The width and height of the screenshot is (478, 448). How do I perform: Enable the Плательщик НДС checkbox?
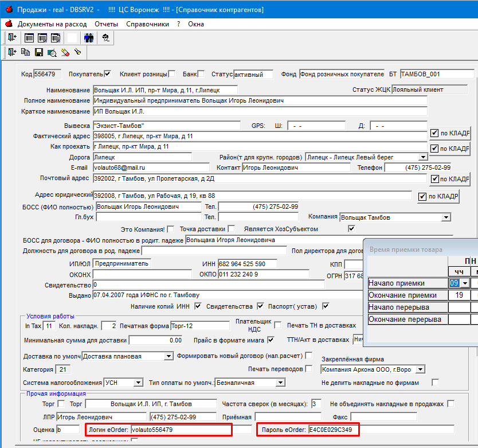click(x=278, y=325)
